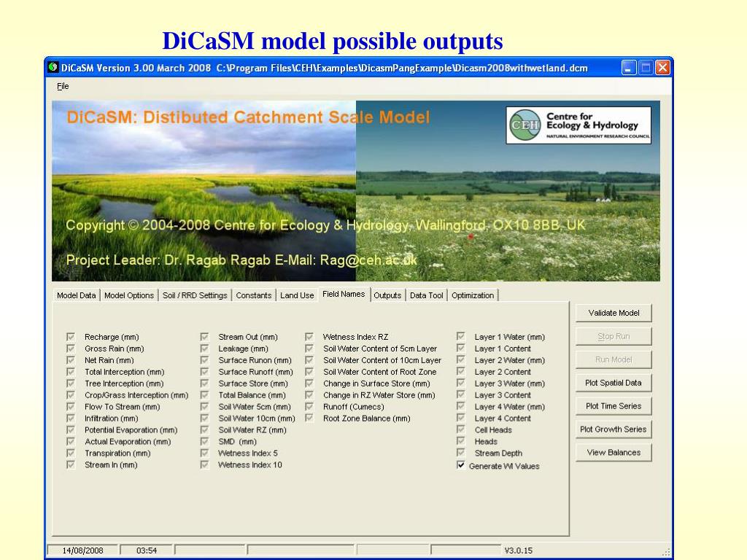Image resolution: width=747 pixels, height=560 pixels.
Task: Click the 14/08/2008 date in status bar
Action: 83,551
